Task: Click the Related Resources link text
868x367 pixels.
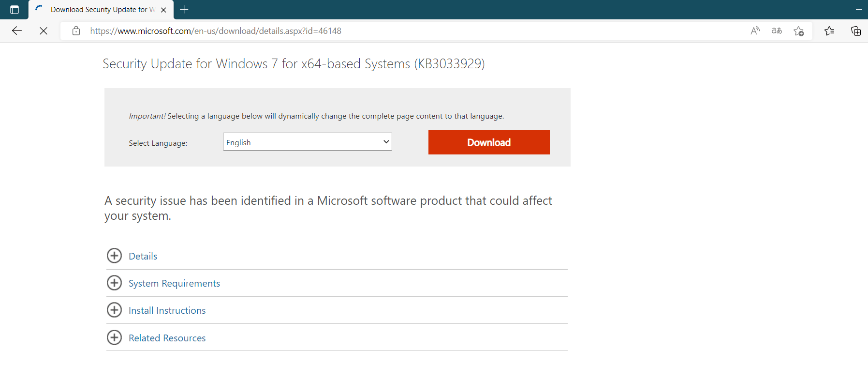Action: 167,338
